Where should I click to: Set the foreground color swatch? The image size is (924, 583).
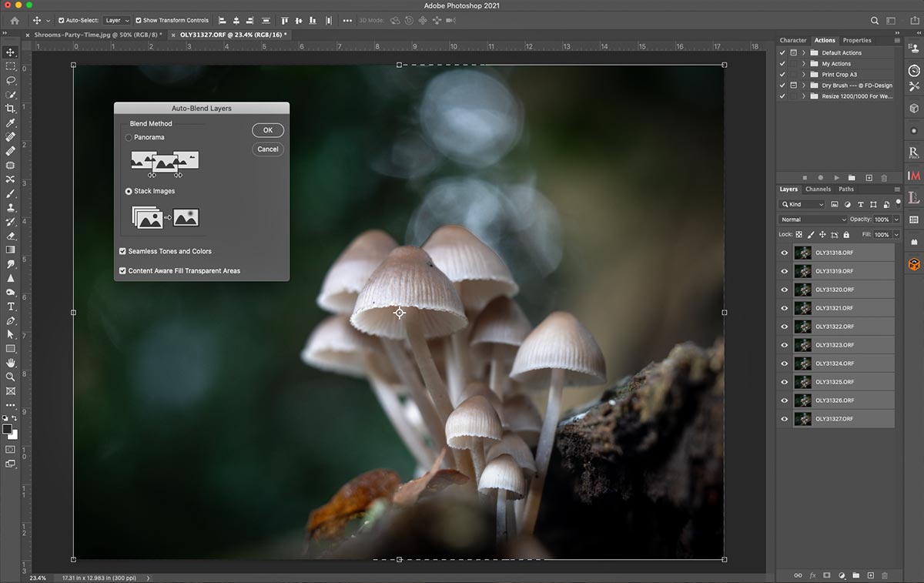click(7, 429)
